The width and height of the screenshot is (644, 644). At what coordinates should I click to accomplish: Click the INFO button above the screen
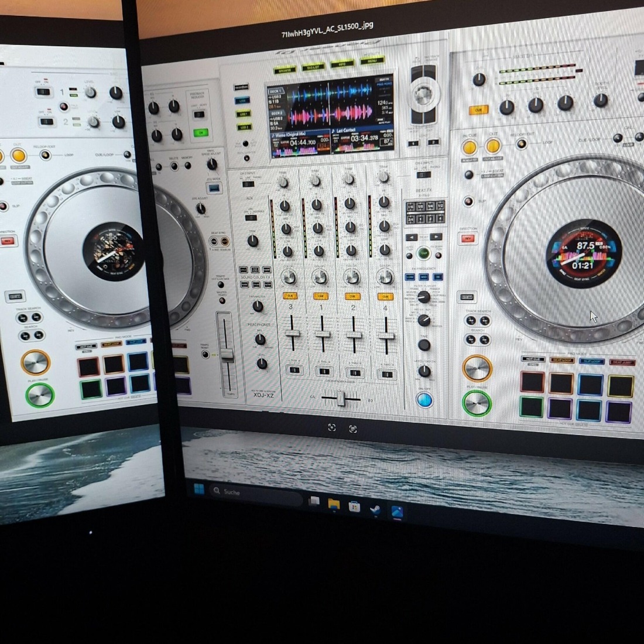pyautogui.click(x=342, y=64)
